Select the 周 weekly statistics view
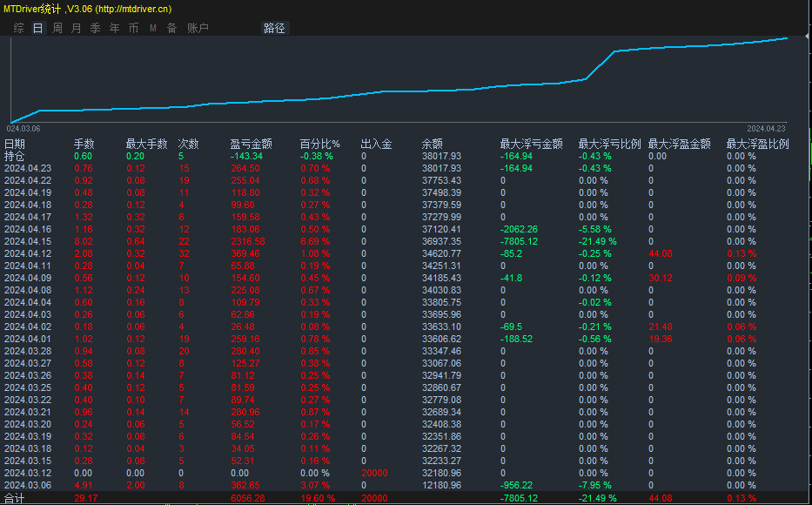 [56, 27]
